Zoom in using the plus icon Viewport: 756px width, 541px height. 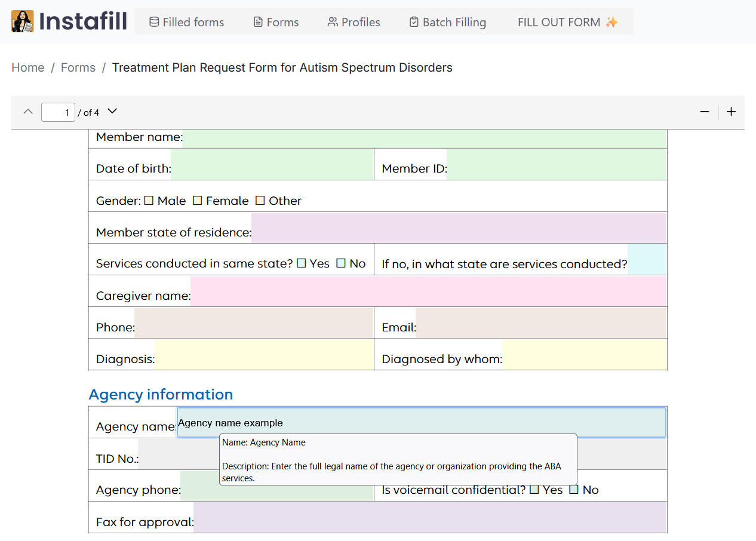point(731,112)
